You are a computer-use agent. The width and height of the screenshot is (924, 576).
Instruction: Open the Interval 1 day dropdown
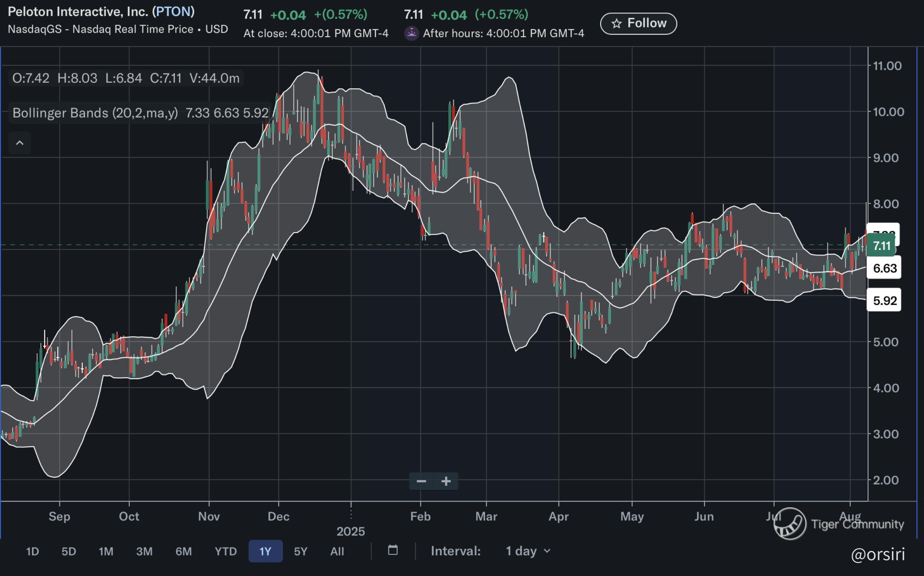[527, 551]
